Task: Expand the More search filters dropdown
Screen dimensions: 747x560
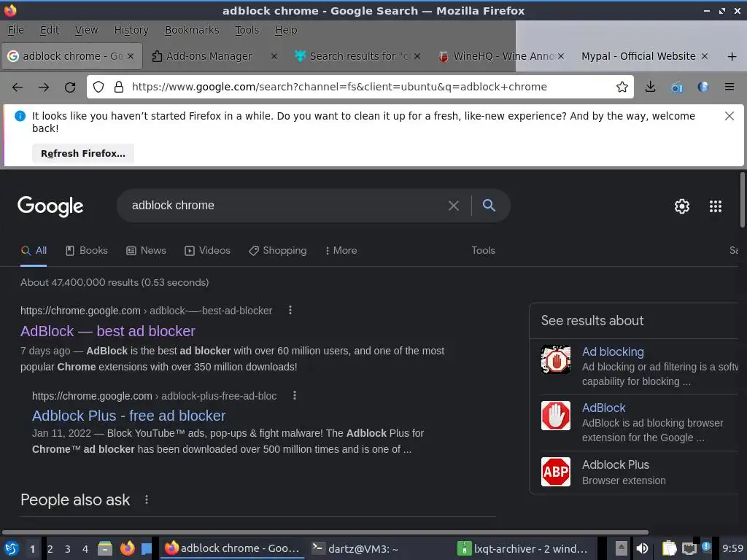Action: (341, 251)
